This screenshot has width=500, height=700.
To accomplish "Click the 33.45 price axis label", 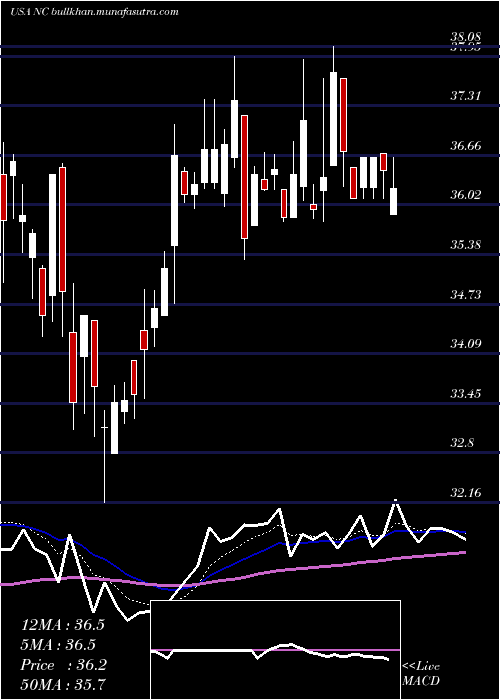I will pos(465,394).
